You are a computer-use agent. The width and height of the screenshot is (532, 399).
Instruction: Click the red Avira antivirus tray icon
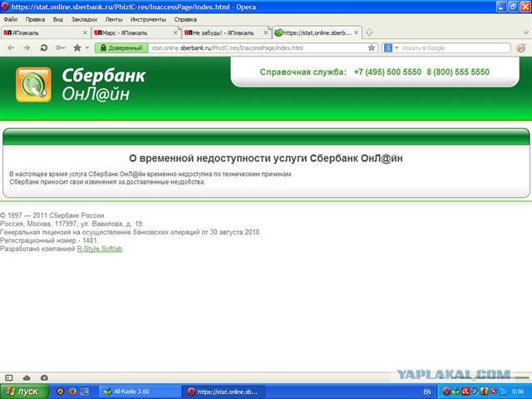tap(465, 392)
